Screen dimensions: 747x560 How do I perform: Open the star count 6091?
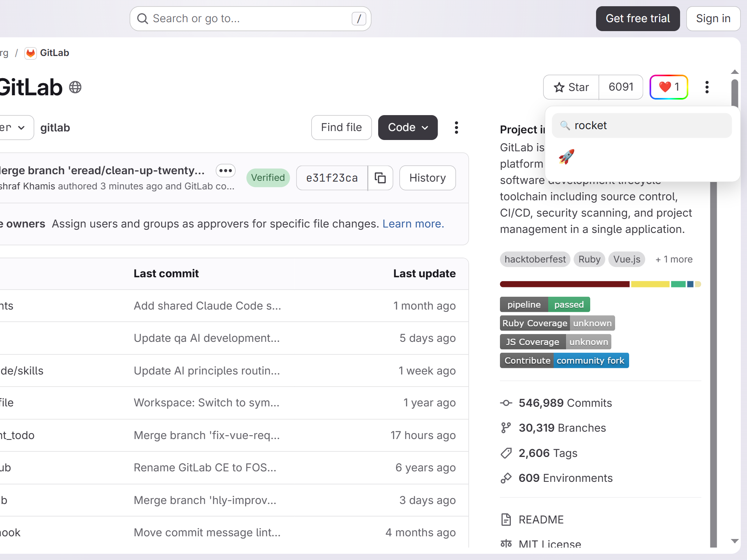click(621, 87)
